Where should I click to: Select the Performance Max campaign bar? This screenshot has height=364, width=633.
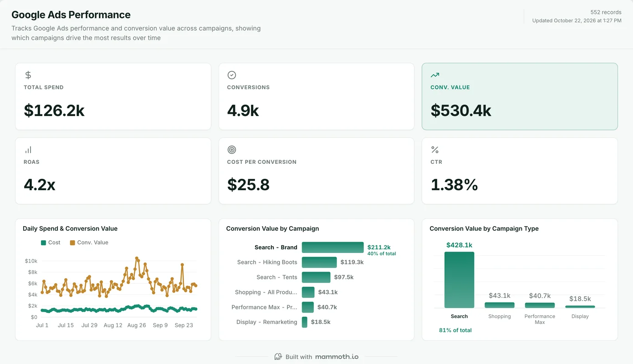pos(308,307)
